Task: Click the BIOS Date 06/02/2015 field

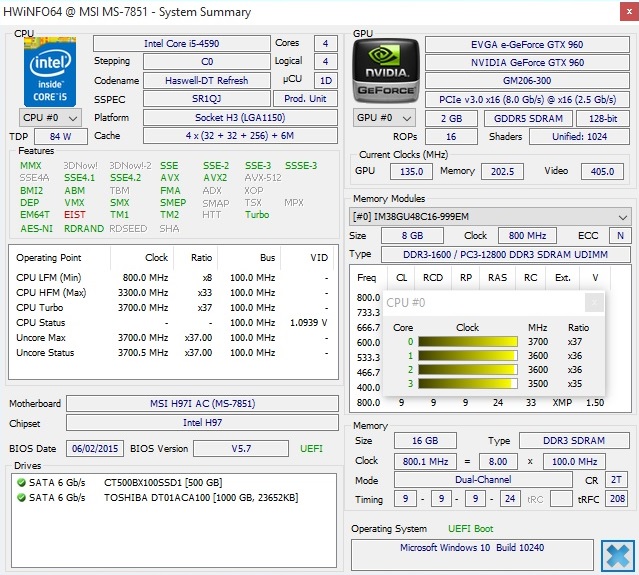Action: point(95,449)
